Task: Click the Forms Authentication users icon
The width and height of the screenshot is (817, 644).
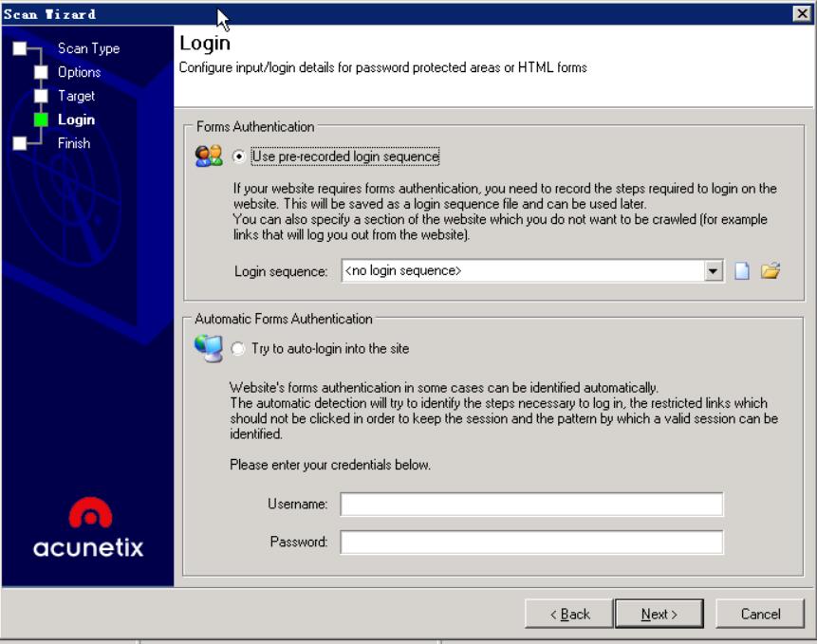Action: coord(209,156)
